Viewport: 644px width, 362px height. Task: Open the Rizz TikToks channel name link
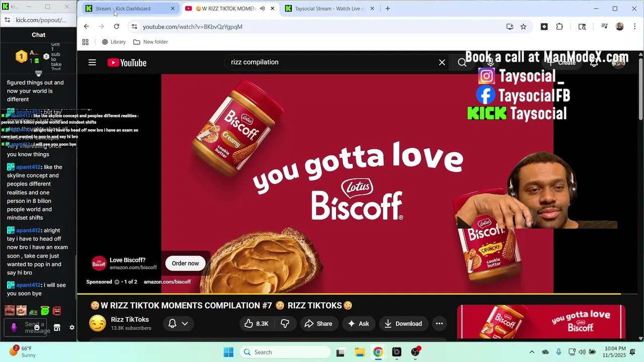130,320
